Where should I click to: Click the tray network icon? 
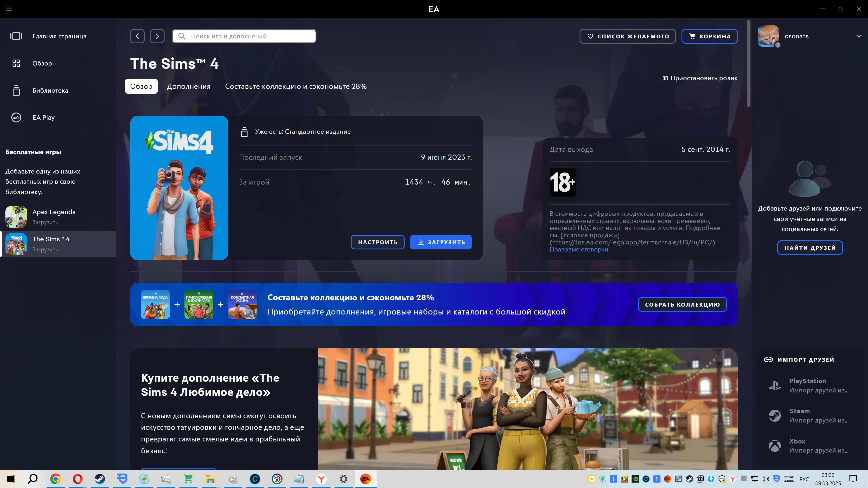tap(755, 479)
